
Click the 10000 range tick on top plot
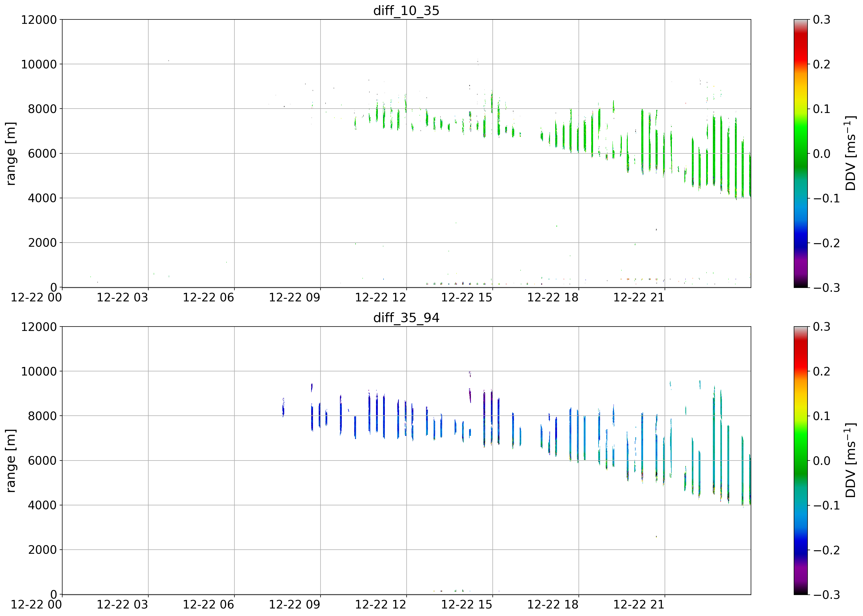[39, 64]
